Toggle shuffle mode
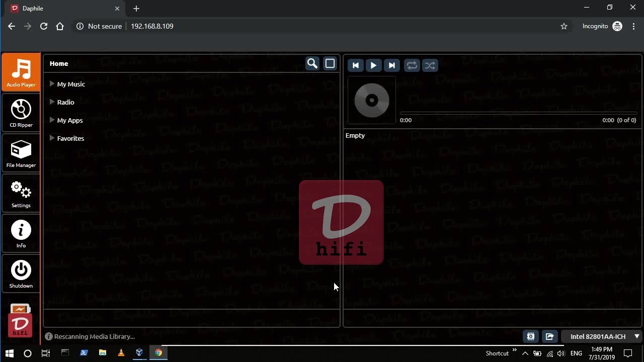This screenshot has height=362, width=644. pyautogui.click(x=430, y=65)
